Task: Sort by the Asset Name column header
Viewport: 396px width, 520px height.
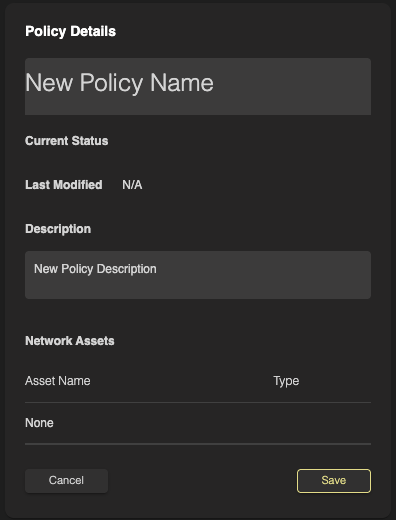Action: (58, 381)
